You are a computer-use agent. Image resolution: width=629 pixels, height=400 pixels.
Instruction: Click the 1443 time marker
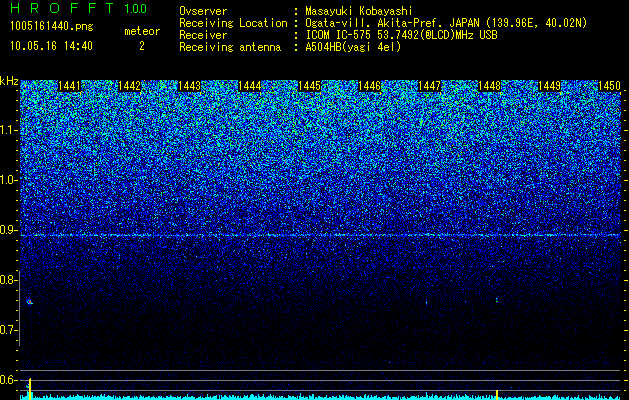190,86
